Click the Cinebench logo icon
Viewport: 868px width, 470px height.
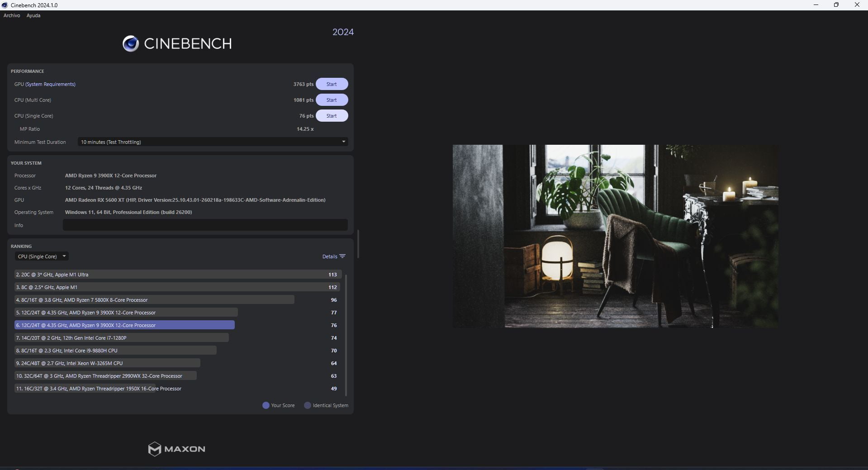131,43
